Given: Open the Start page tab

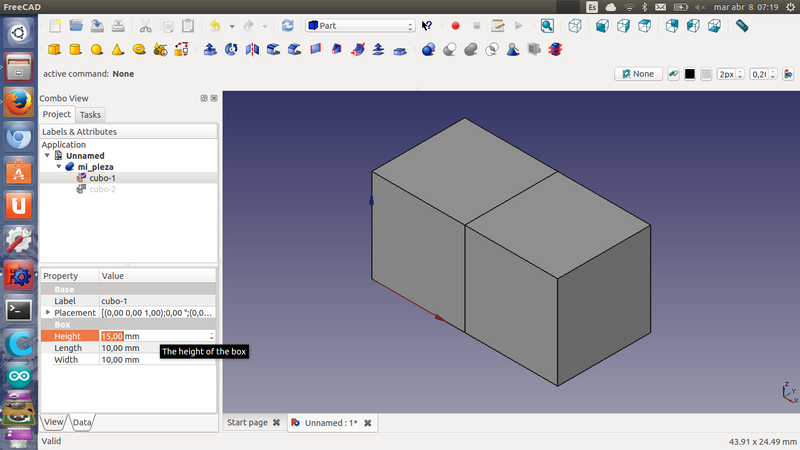Looking at the screenshot, I should 247,423.
